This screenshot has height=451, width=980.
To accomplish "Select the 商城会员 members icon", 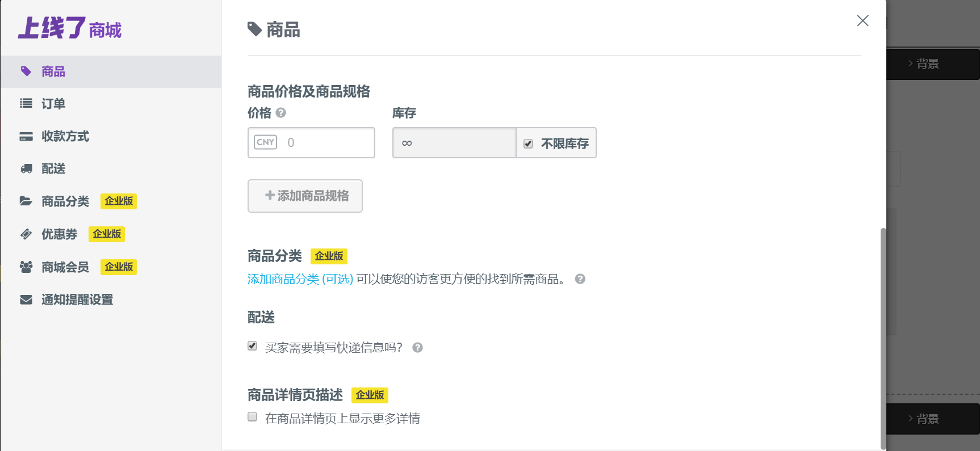I will (x=26, y=267).
